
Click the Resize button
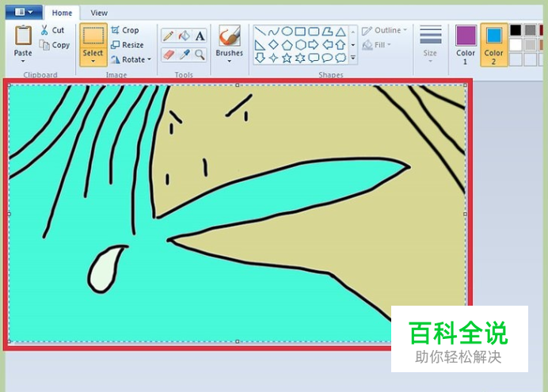point(127,44)
